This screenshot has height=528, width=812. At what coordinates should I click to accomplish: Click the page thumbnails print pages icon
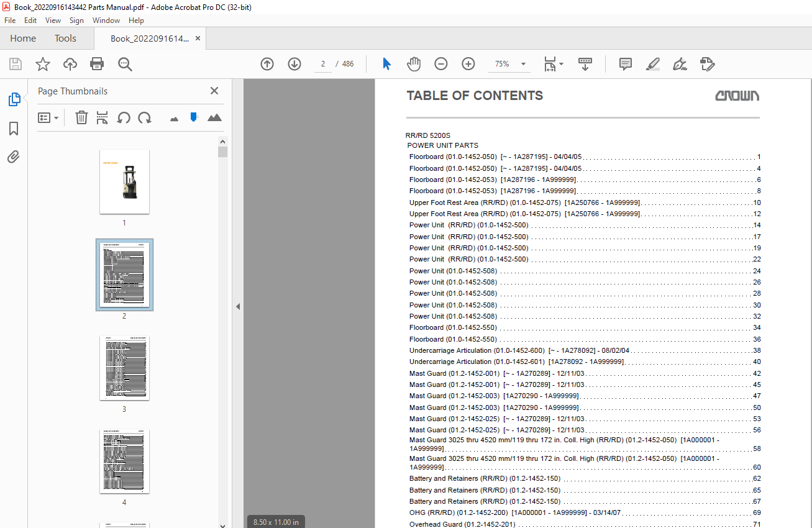(x=103, y=117)
